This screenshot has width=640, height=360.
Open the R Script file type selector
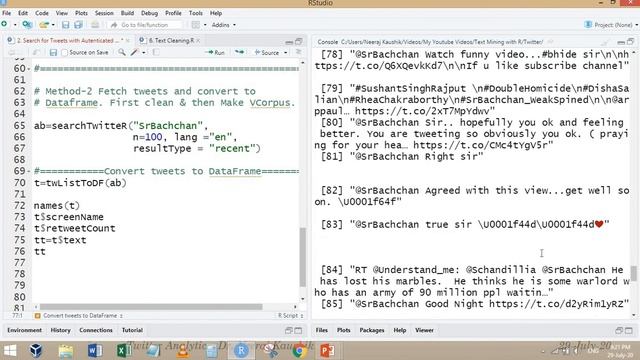tap(291, 316)
